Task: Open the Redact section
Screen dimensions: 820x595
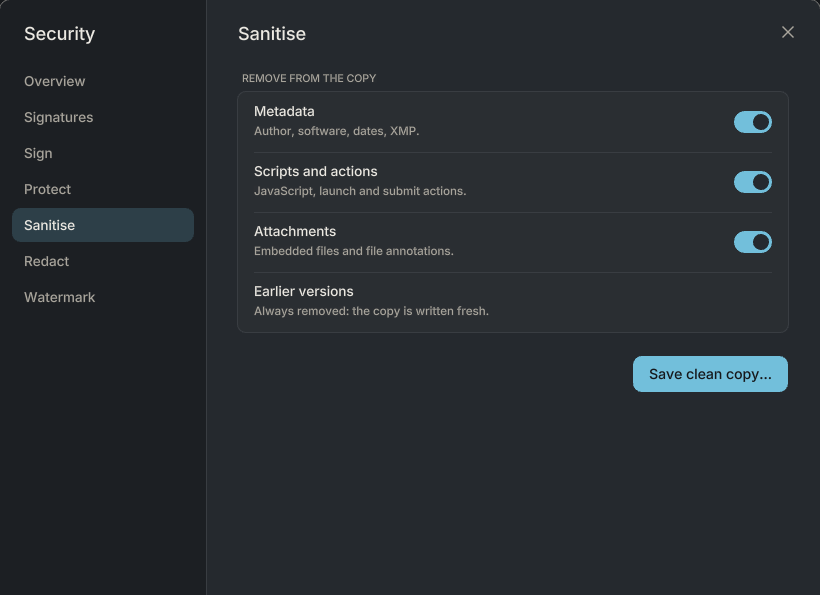Action: coord(102,261)
